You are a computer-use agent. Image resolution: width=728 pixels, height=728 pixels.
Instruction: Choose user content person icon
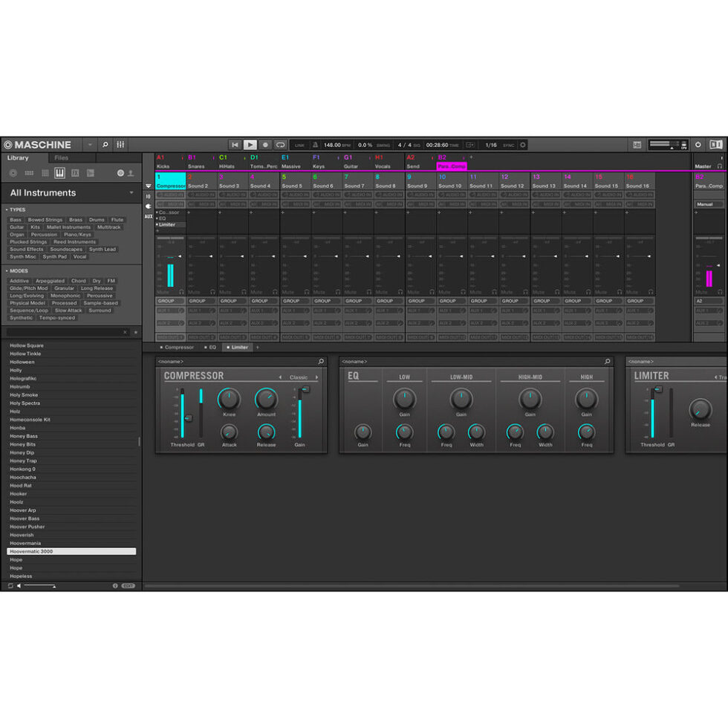pos(131,173)
